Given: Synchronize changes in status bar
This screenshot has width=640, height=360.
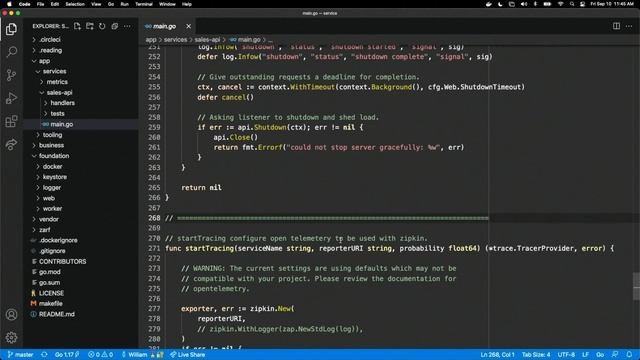Looking at the screenshot, I should pos(44,355).
